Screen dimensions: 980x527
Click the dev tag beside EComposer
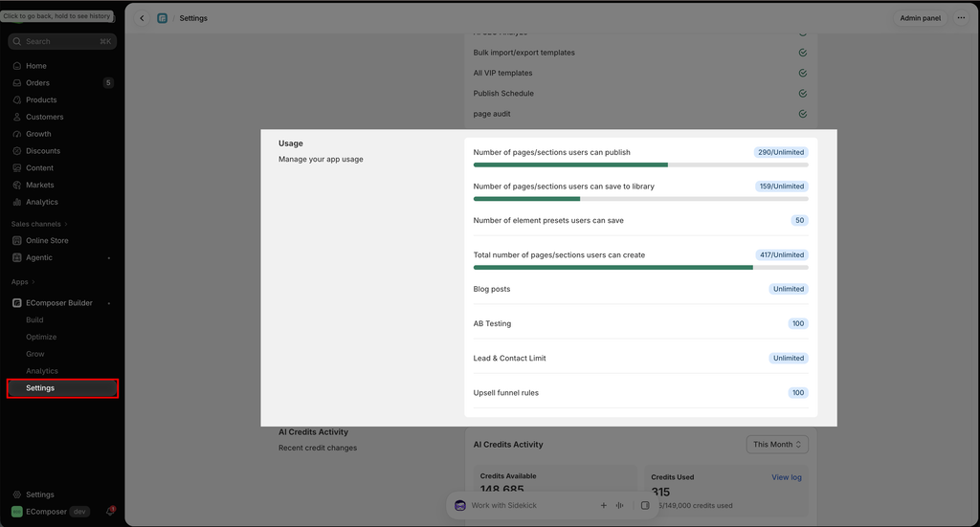pos(79,512)
